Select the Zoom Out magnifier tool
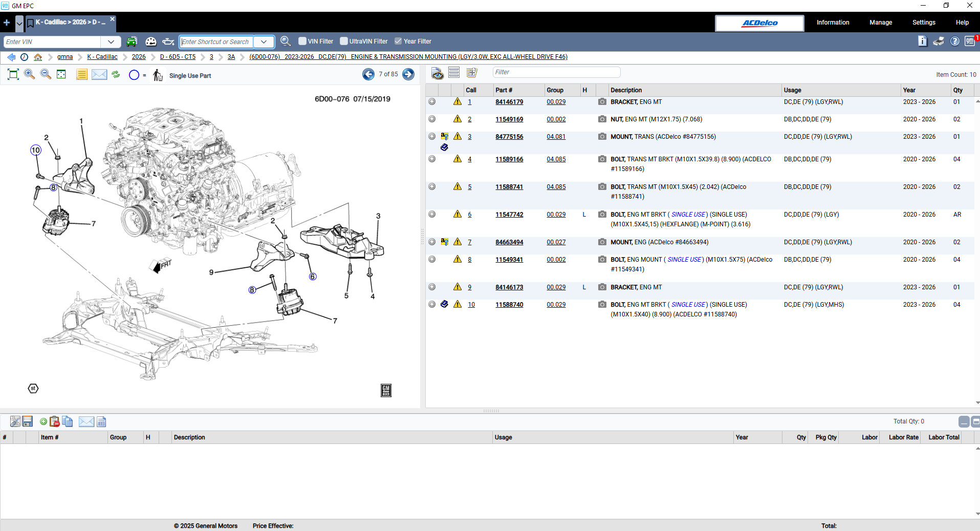 coord(45,74)
